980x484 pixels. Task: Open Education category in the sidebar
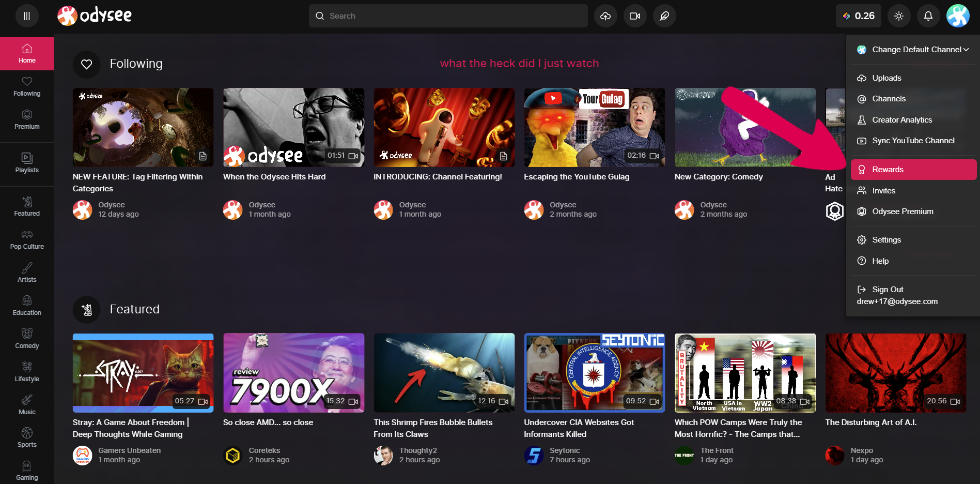pos(27,306)
